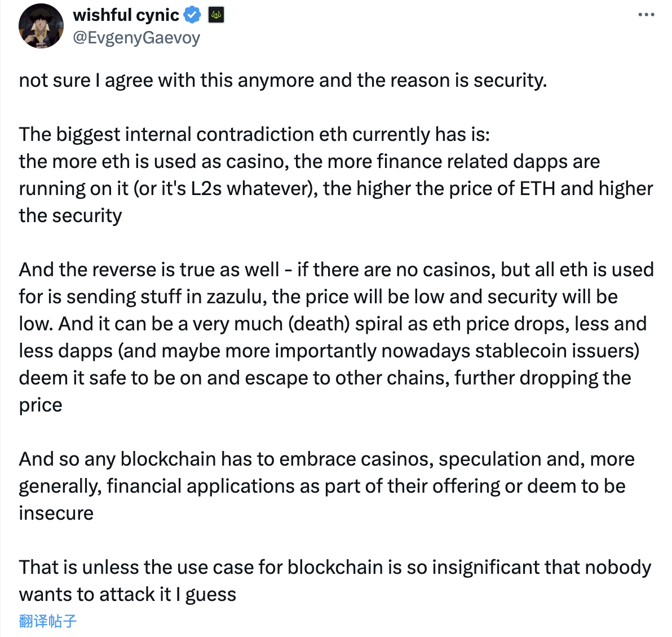Click the line mentioning "(death) spiral"
This screenshot has height=637, width=672.
coord(332,324)
